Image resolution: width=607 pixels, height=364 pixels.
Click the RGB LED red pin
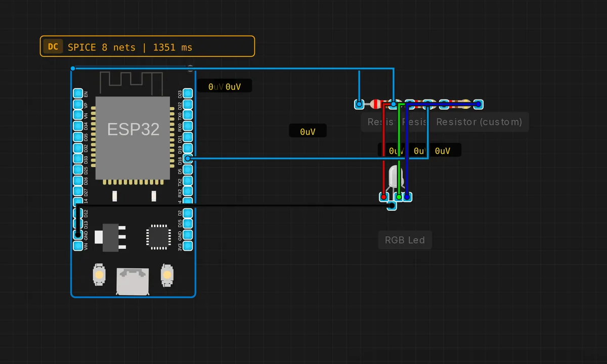[384, 197]
